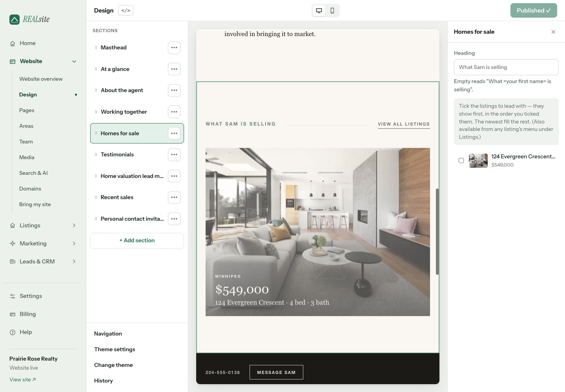The image size is (565, 392).
Task: Open options for Home valuation lead section
Action: (174, 176)
